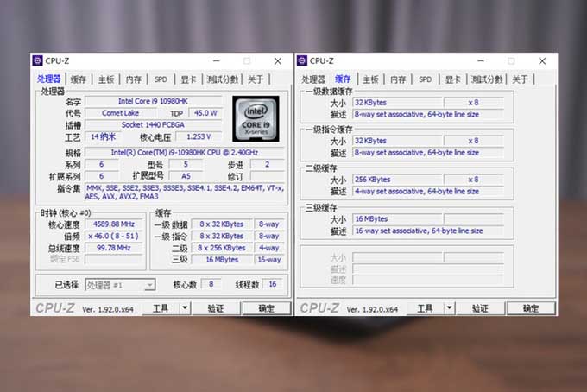
Task: Expand the 工具 dropdown arrow in right window
Action: [x=449, y=308]
